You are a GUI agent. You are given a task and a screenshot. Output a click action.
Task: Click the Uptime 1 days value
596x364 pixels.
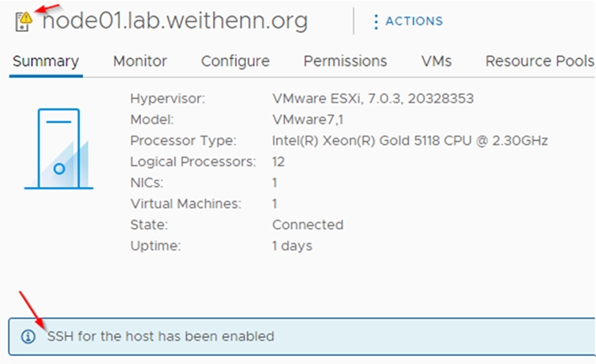(x=292, y=246)
